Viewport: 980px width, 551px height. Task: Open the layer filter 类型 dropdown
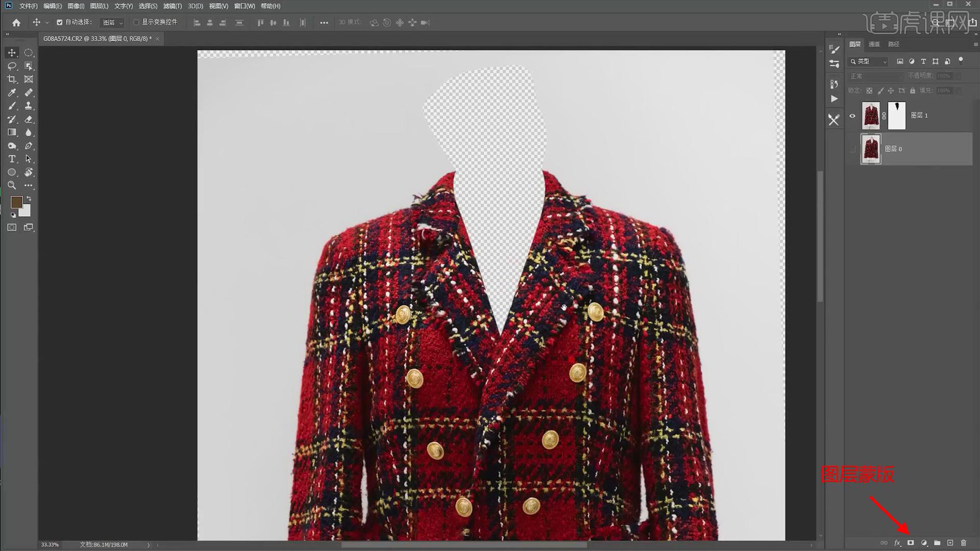point(869,61)
